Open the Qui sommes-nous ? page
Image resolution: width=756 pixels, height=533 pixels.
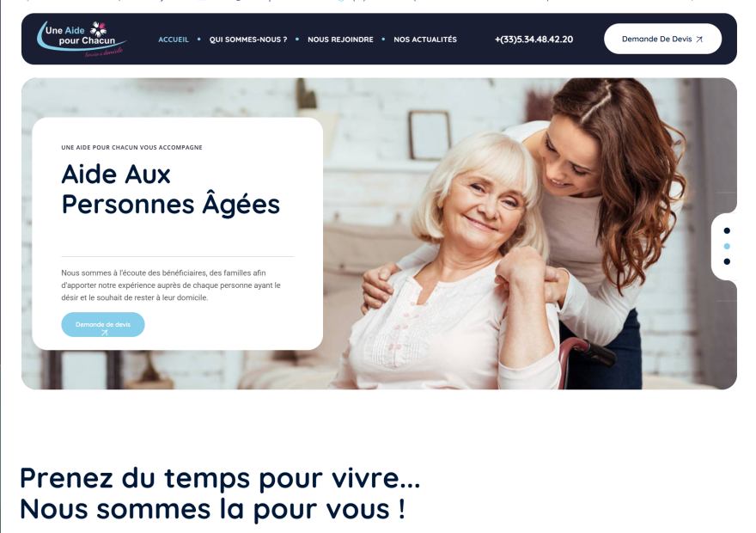pos(248,40)
